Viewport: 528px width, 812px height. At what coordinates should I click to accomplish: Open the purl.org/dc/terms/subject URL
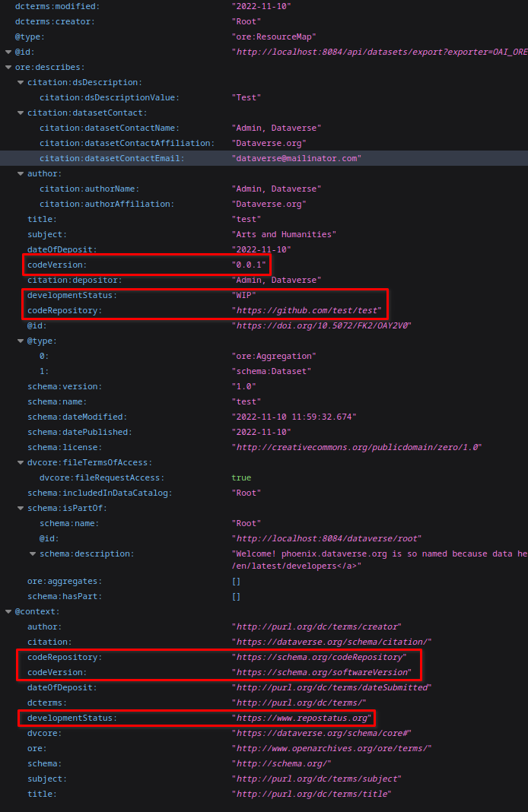coord(316,779)
